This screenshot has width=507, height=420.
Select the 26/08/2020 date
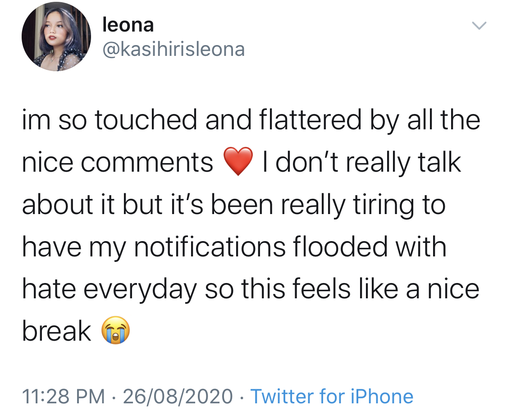tap(178, 397)
